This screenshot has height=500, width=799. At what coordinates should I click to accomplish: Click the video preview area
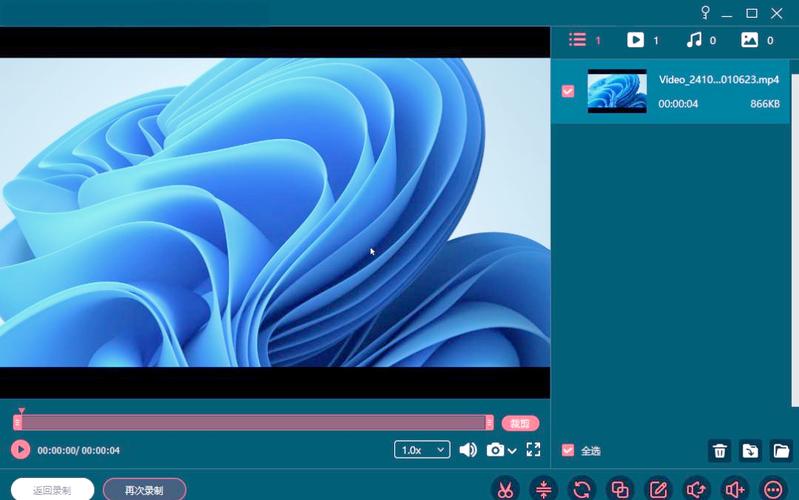pos(275,212)
